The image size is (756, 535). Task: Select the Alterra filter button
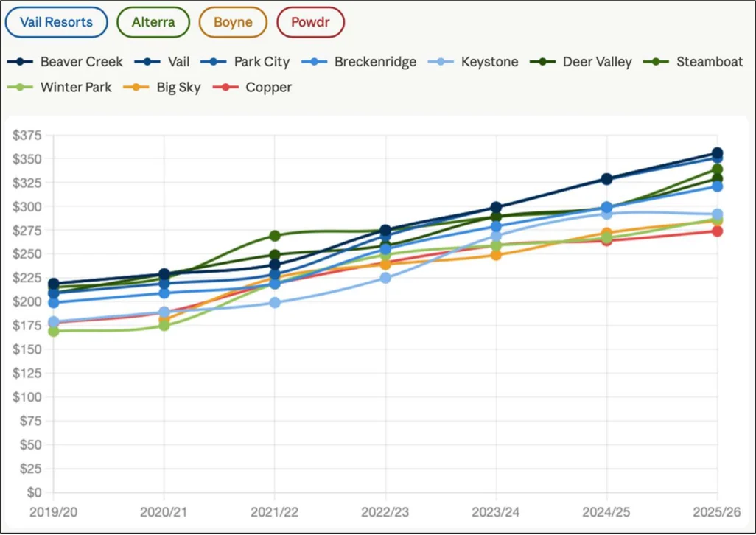click(153, 22)
